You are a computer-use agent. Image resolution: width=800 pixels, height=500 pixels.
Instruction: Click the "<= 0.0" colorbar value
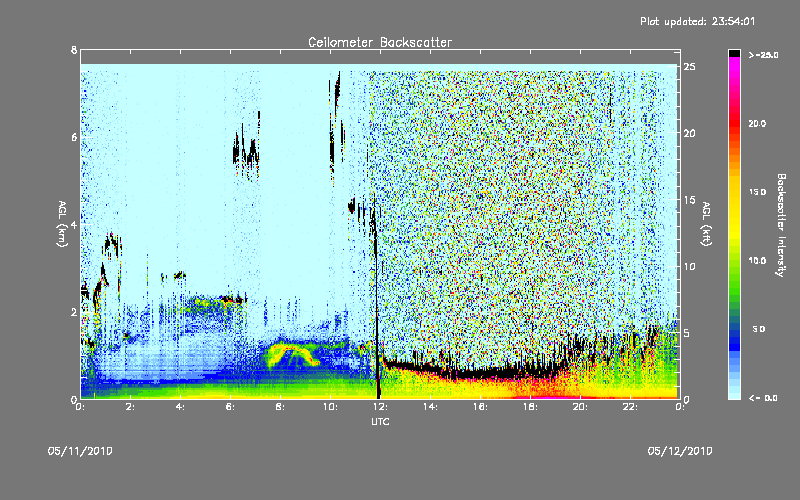point(763,397)
